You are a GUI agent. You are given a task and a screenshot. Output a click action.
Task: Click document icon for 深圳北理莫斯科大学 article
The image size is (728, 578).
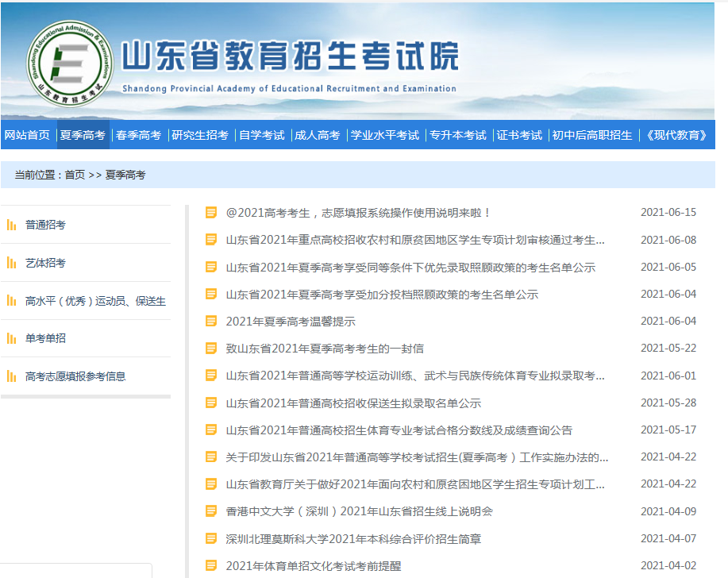click(x=211, y=538)
